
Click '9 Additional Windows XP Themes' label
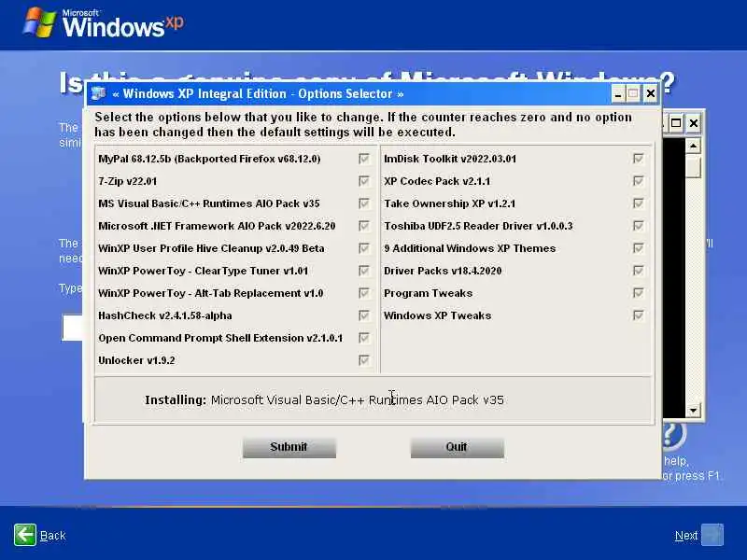470,248
